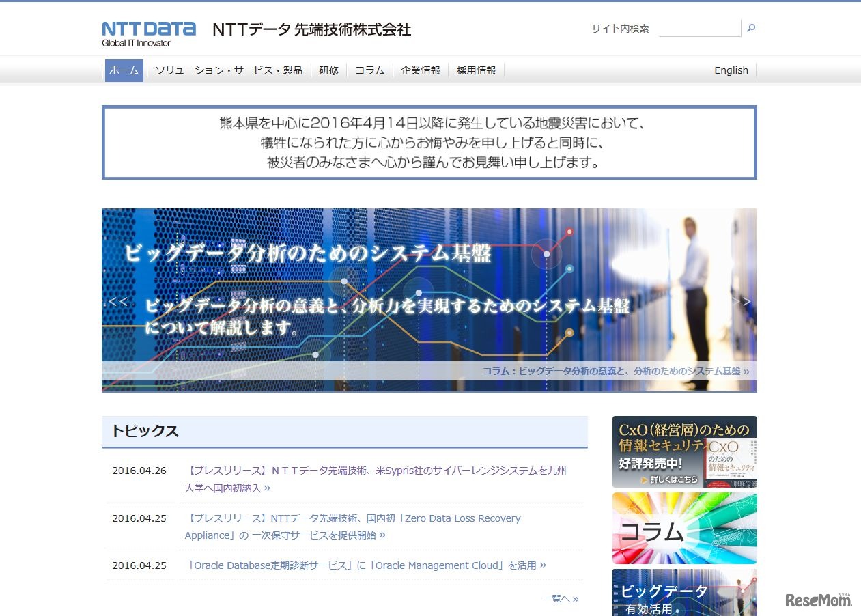Click the Oracle Management Cloud 活用 article link
This screenshot has width=861, height=616.
[369, 565]
